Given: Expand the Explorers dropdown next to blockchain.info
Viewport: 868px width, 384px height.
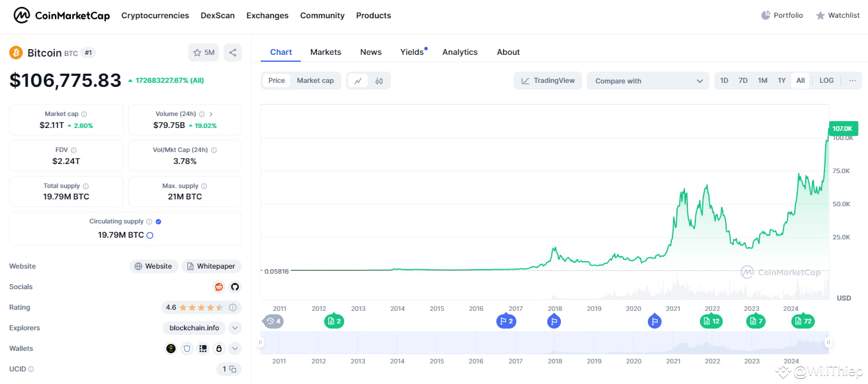Looking at the screenshot, I should click(x=234, y=328).
